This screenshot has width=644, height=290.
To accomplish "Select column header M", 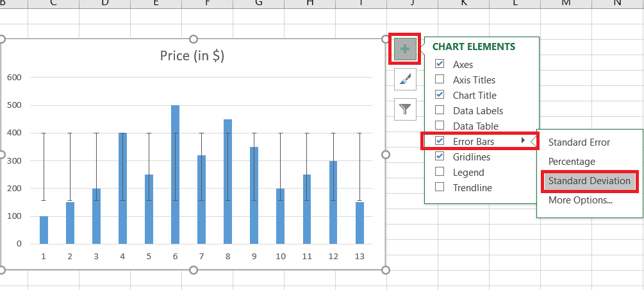I will (566, 4).
